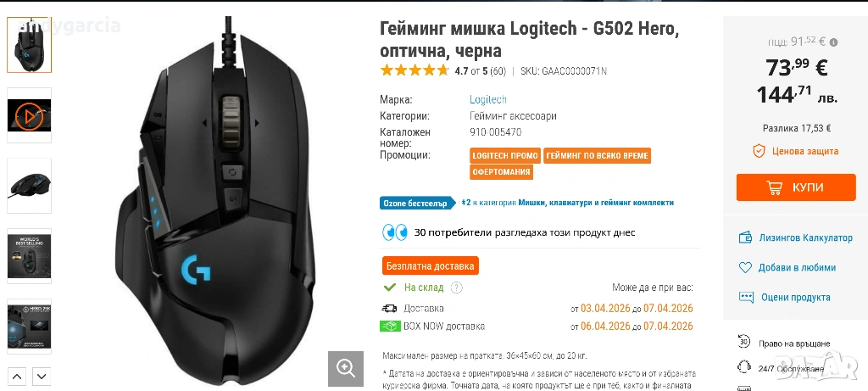Viewport: 868px width, 391px height.
Task: Select the ГЕЙМИНГ ПО ВСЯКО ВРЕМЕ promotion tag
Action: point(597,155)
